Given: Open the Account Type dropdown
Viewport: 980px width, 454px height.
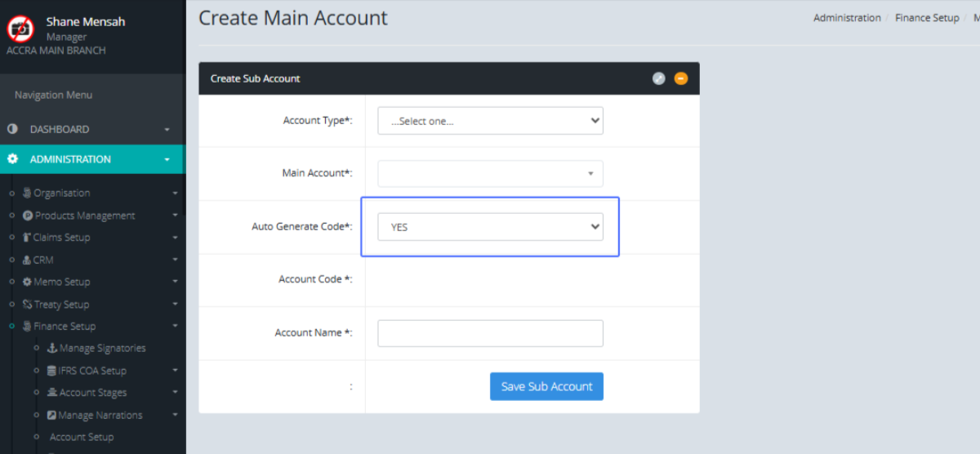Looking at the screenshot, I should coord(490,121).
